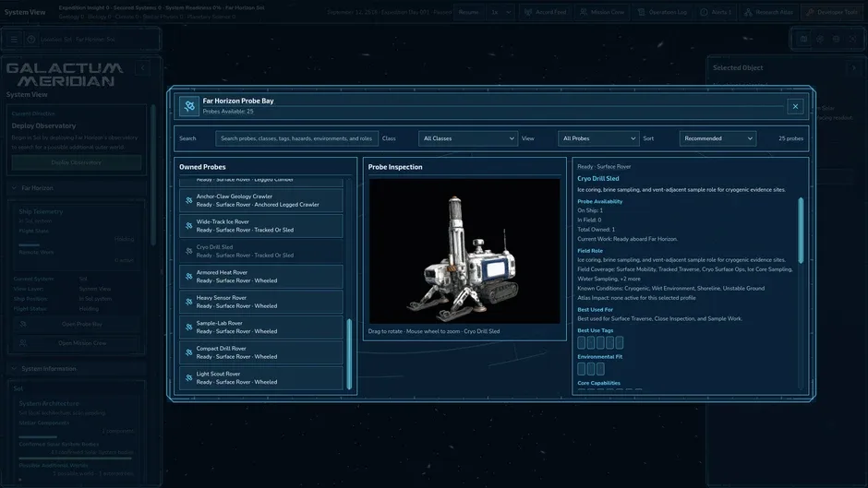The height and width of the screenshot is (488, 868).
Task: Click "Current Work: Ready aboard Far Horizon." text
Action: pyautogui.click(x=627, y=239)
